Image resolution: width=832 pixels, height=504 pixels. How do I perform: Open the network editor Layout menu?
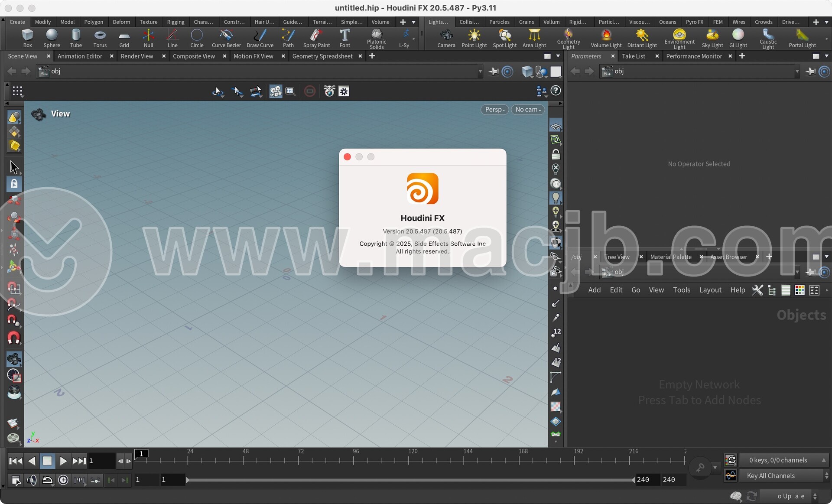pos(710,290)
